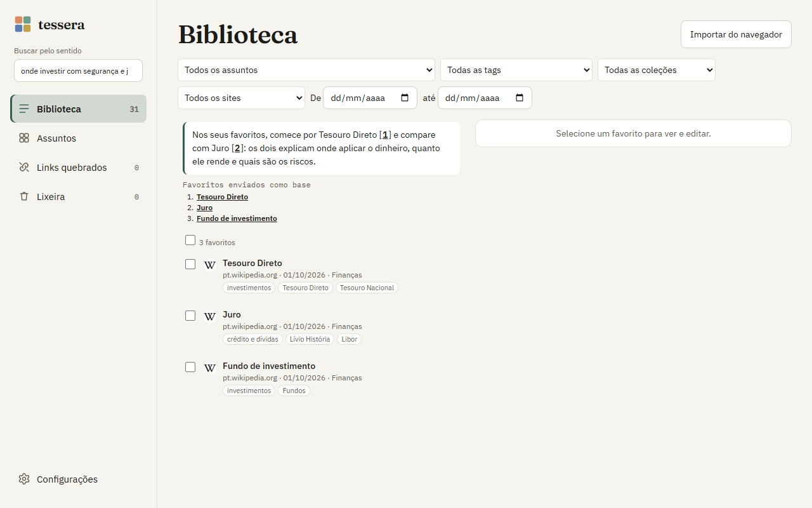Click the Wikipedia favicon beside Juro
Image resolution: width=812 pixels, height=508 pixels.
[209, 316]
